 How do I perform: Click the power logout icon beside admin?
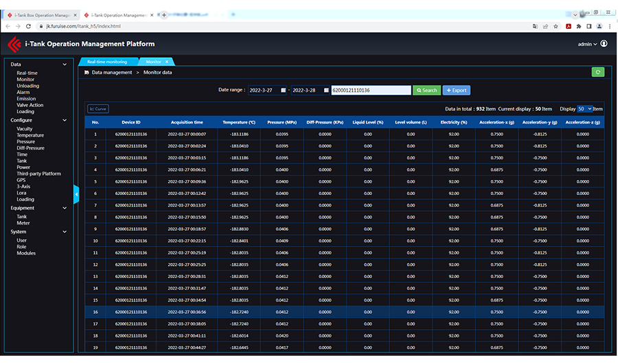pos(604,44)
